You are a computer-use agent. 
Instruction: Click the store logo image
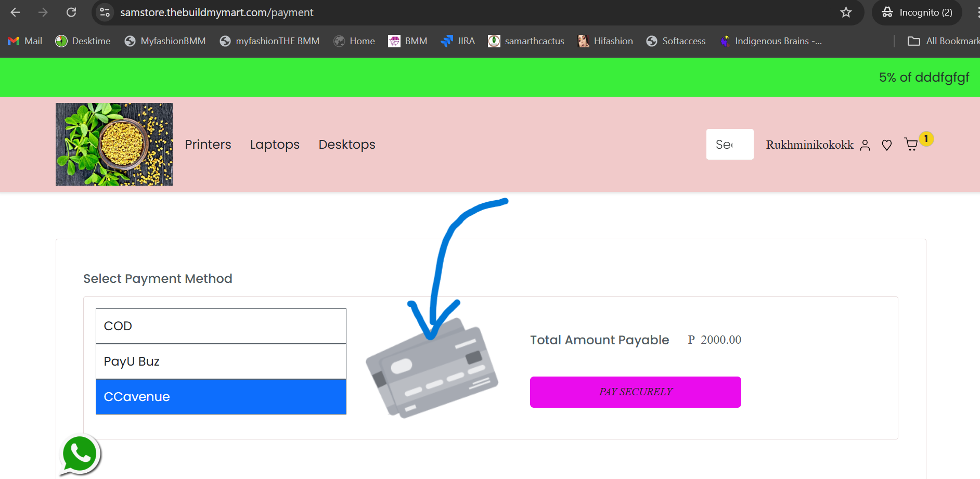pos(114,144)
